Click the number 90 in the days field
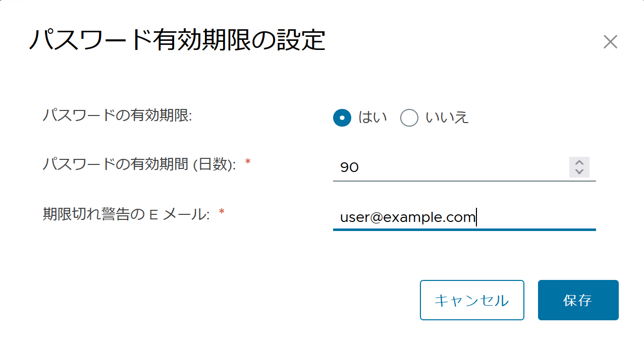 pos(349,167)
